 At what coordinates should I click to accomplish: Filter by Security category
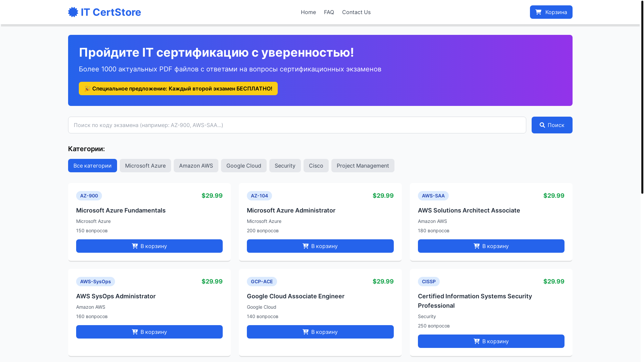[x=285, y=166]
